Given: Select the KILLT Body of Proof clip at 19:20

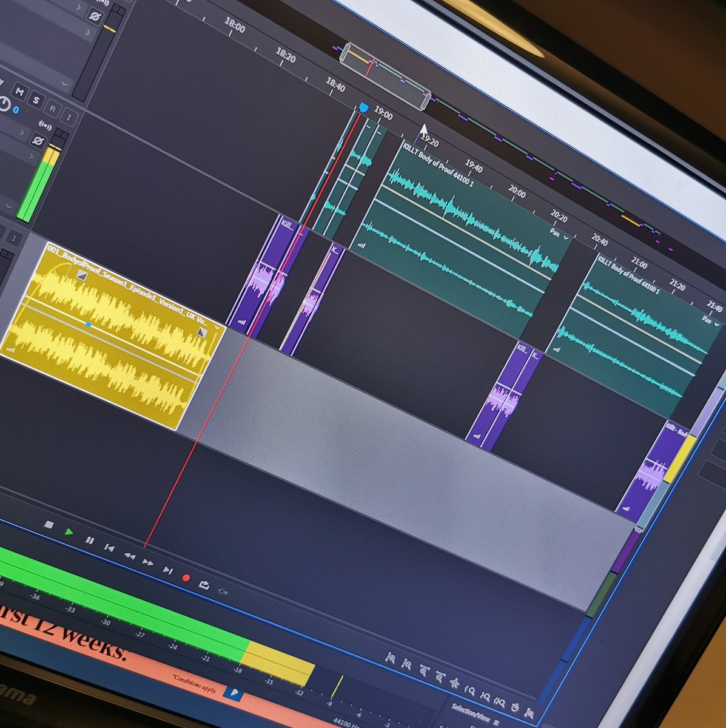Looking at the screenshot, I should tap(461, 240).
